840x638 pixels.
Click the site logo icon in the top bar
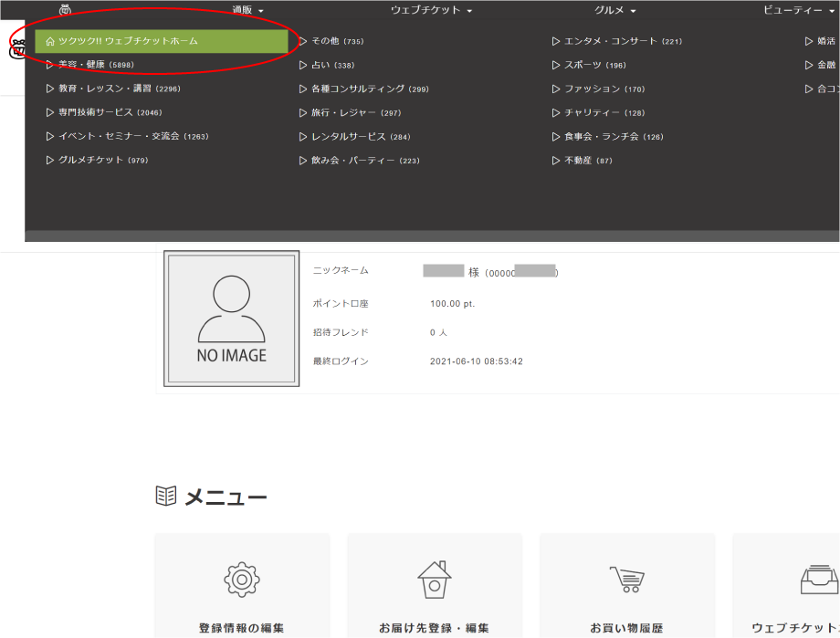[x=65, y=10]
